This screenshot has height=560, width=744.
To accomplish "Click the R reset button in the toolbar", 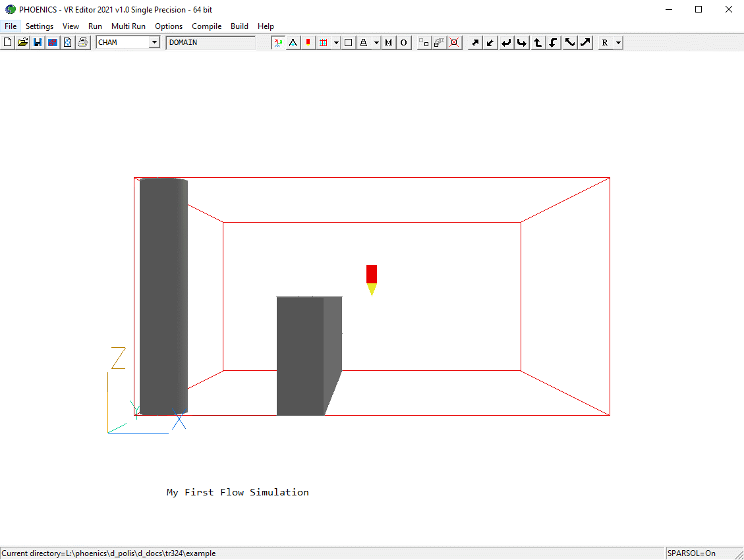I will pyautogui.click(x=605, y=43).
